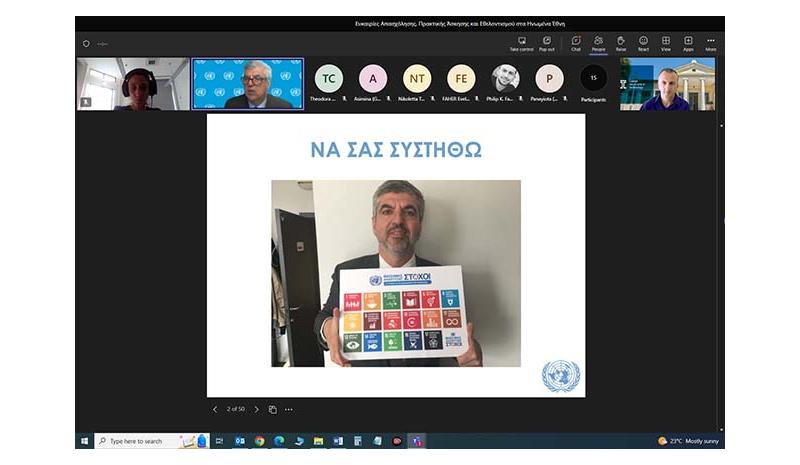Open the weather widget showing Mostly sunny
Viewport: 800px width, 465px height.
pos(688,441)
